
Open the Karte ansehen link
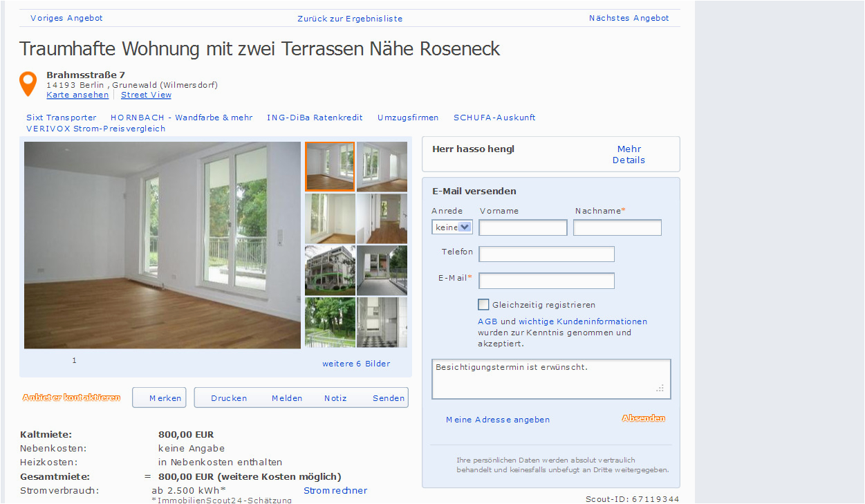pos(77,95)
